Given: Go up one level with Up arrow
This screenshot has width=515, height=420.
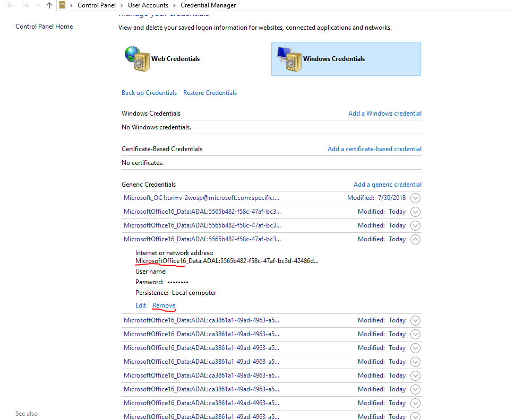Looking at the screenshot, I should click(49, 5).
